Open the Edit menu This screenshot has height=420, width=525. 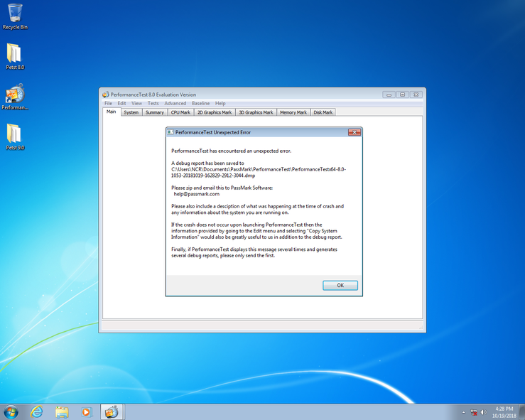pos(121,103)
